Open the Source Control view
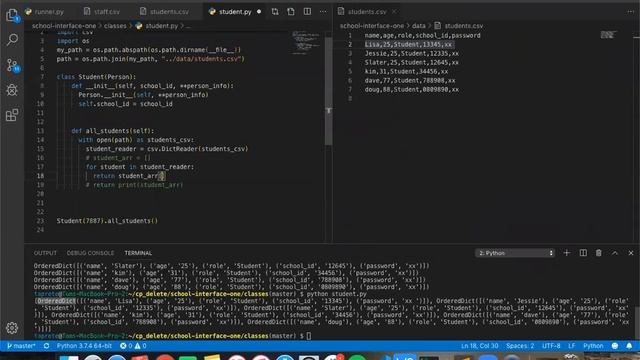Image resolution: width=640 pixels, height=360 pixels. click(x=12, y=65)
